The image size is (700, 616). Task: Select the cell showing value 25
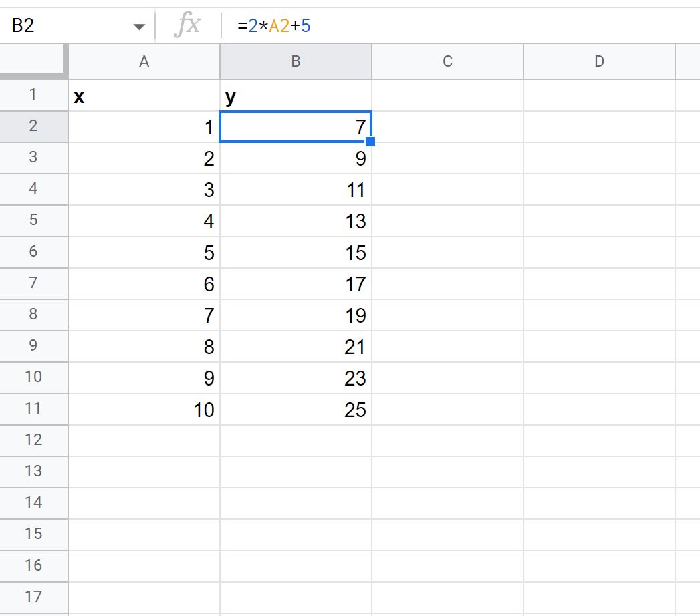point(295,409)
